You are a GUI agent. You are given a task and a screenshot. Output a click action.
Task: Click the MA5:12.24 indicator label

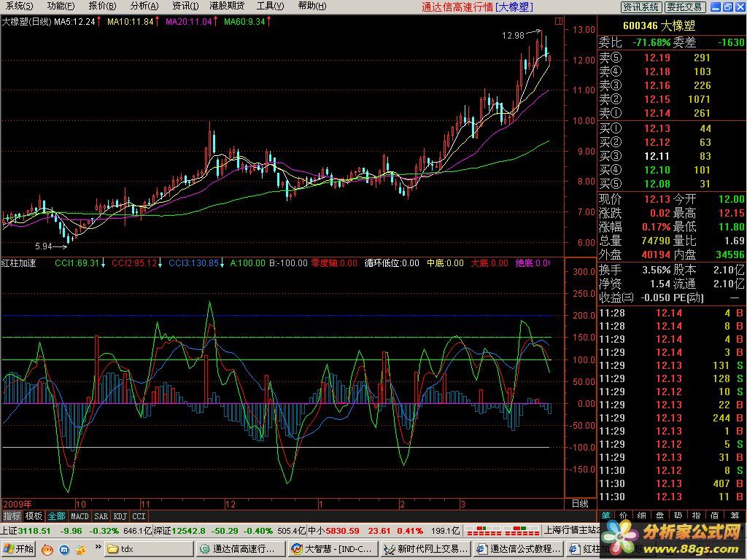[74, 21]
